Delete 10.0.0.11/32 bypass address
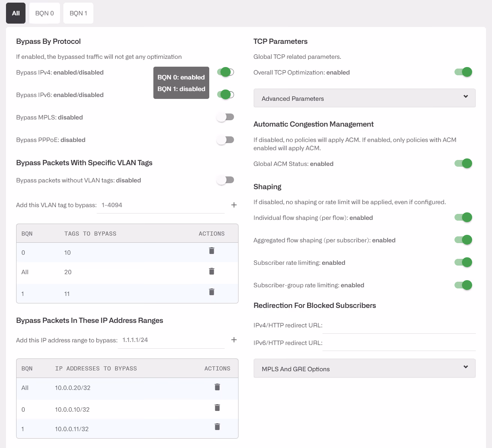This screenshot has width=492, height=448. click(x=217, y=427)
